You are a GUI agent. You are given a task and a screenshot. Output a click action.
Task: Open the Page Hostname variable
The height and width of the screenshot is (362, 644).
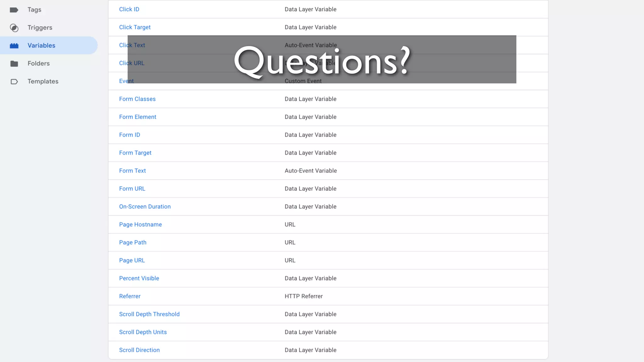[x=141, y=224]
